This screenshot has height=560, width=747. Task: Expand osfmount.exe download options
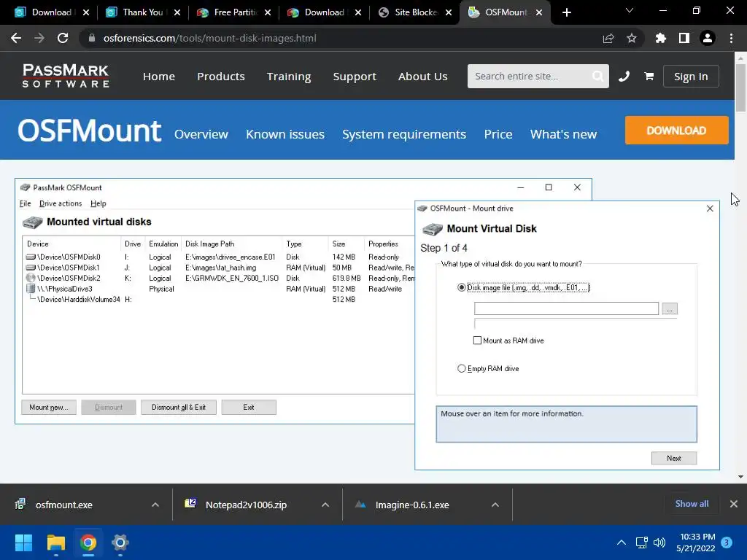(155, 505)
